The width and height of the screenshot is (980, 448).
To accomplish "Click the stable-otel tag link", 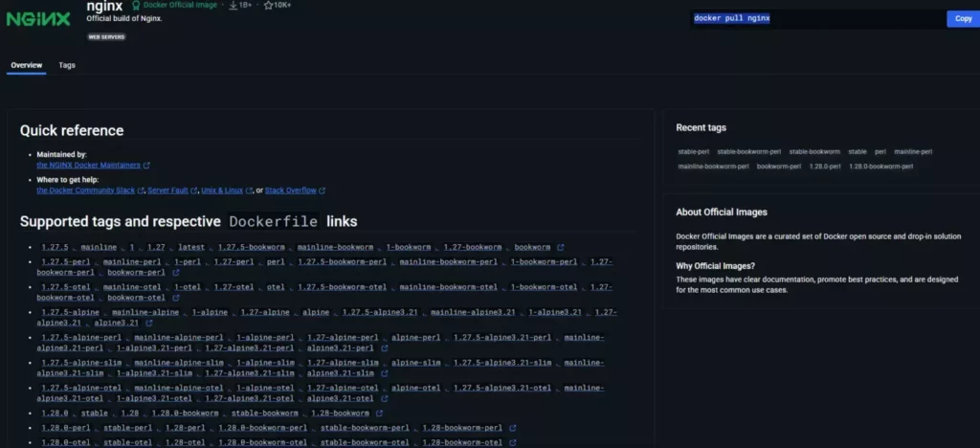I will tap(127, 443).
